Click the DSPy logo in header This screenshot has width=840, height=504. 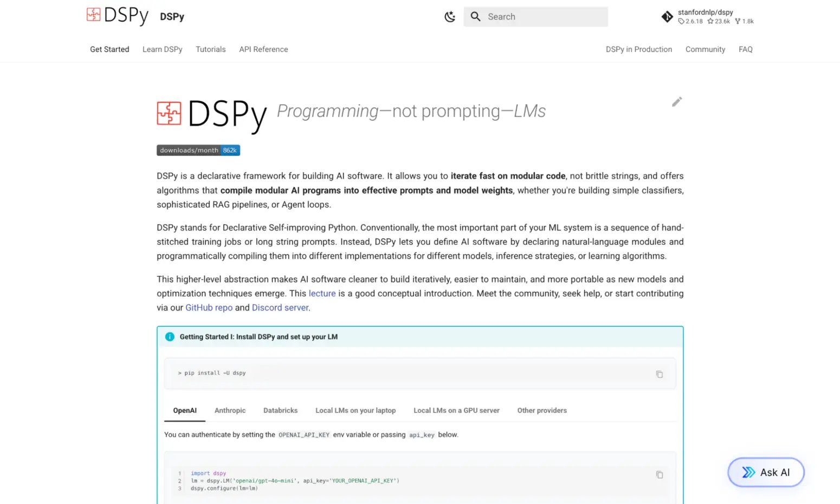(117, 16)
